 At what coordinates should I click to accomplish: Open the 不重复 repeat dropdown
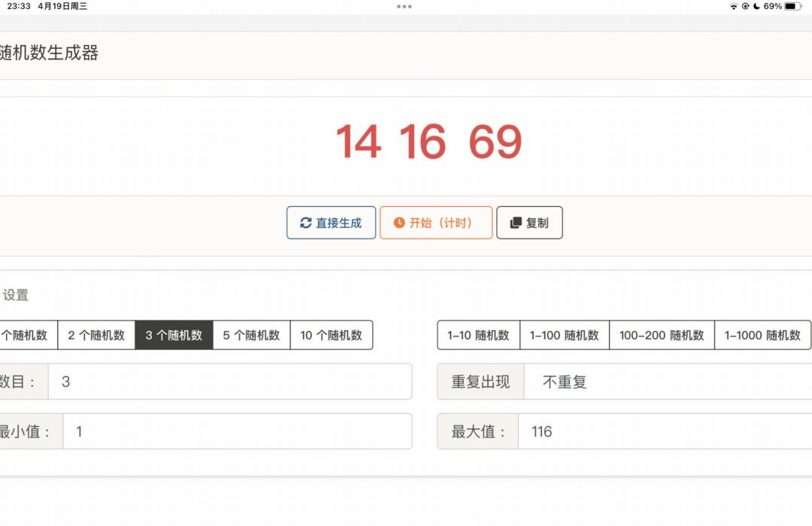click(x=668, y=382)
